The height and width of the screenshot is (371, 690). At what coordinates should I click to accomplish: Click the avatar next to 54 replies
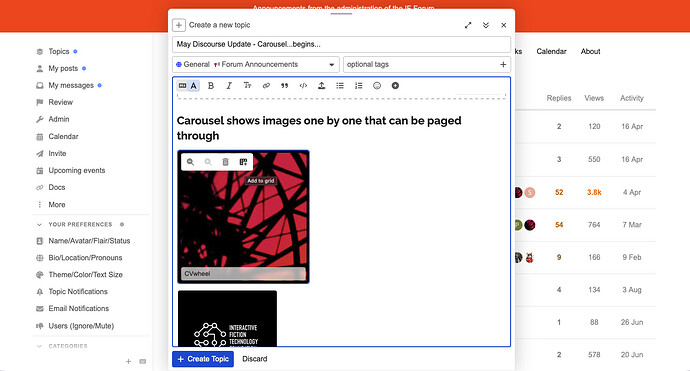(530, 225)
